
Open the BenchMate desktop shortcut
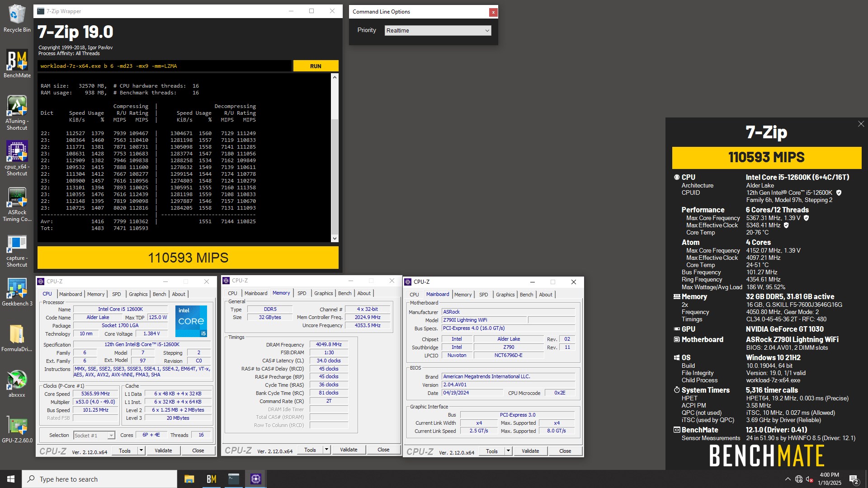[17, 64]
